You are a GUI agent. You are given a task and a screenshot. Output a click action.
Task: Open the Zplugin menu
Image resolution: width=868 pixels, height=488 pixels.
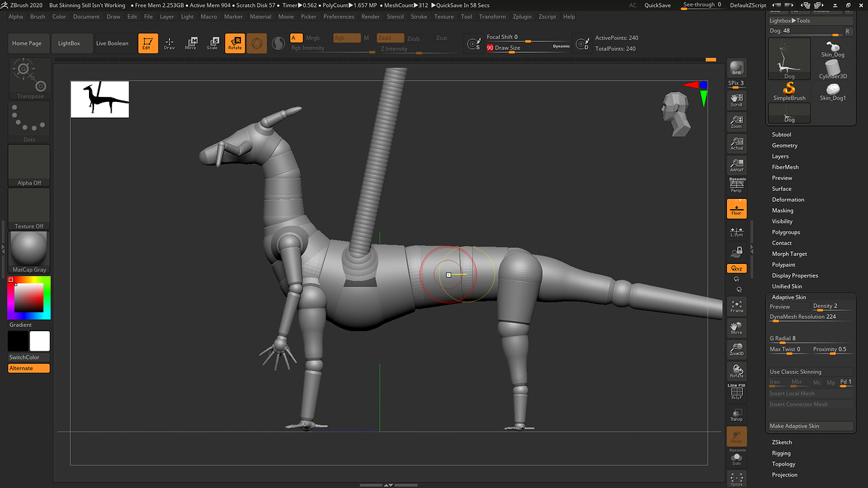(x=522, y=17)
